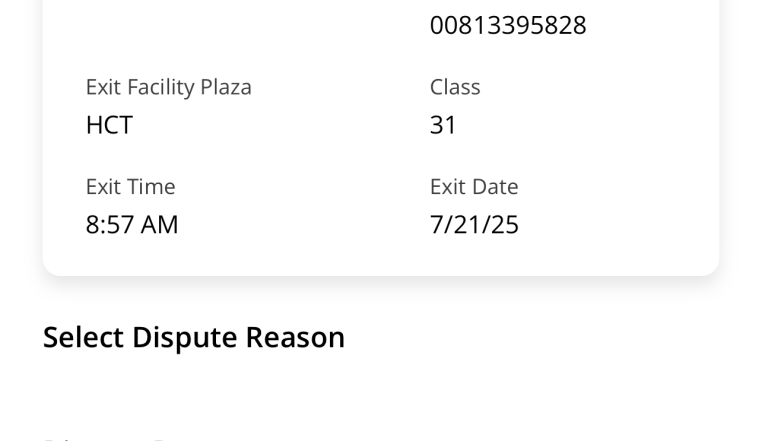Click the Exit Time label
This screenshot has width=762, height=441.
click(x=130, y=187)
